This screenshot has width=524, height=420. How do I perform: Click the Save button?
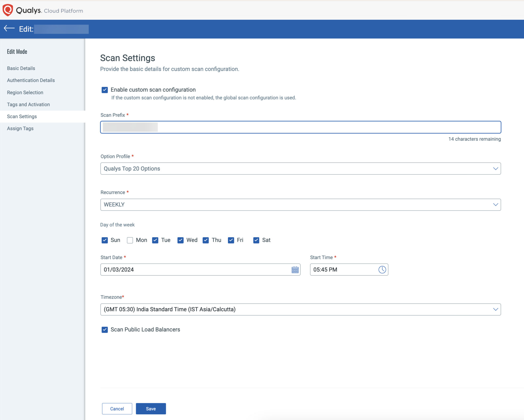[x=151, y=408]
